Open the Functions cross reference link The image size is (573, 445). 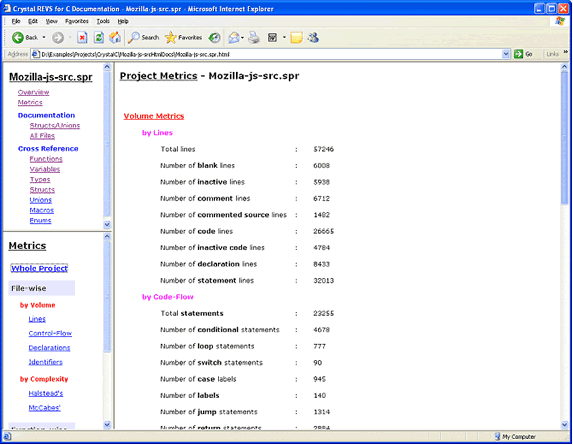coord(46,159)
